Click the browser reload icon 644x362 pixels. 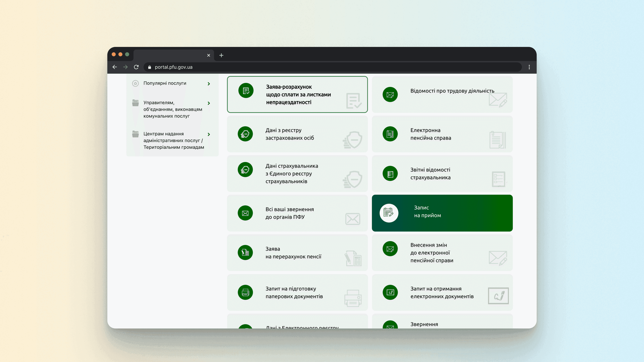coord(136,67)
